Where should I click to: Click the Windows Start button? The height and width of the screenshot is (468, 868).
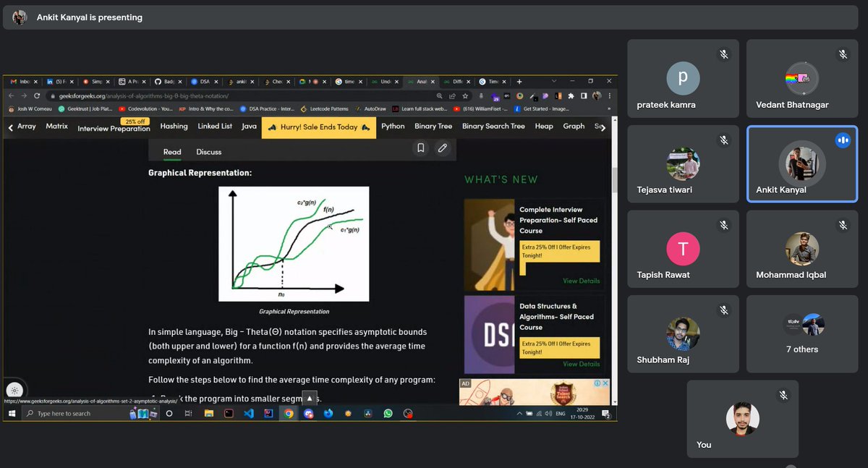click(x=12, y=414)
